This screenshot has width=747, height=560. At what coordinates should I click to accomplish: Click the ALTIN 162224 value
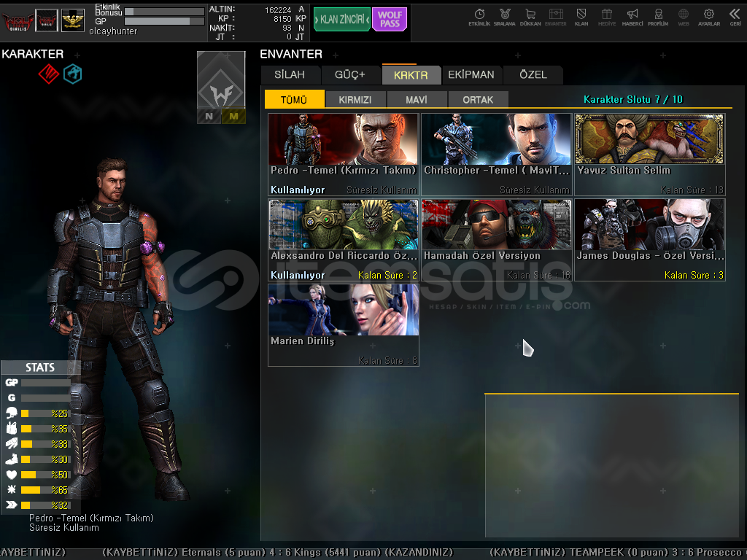pos(278,9)
